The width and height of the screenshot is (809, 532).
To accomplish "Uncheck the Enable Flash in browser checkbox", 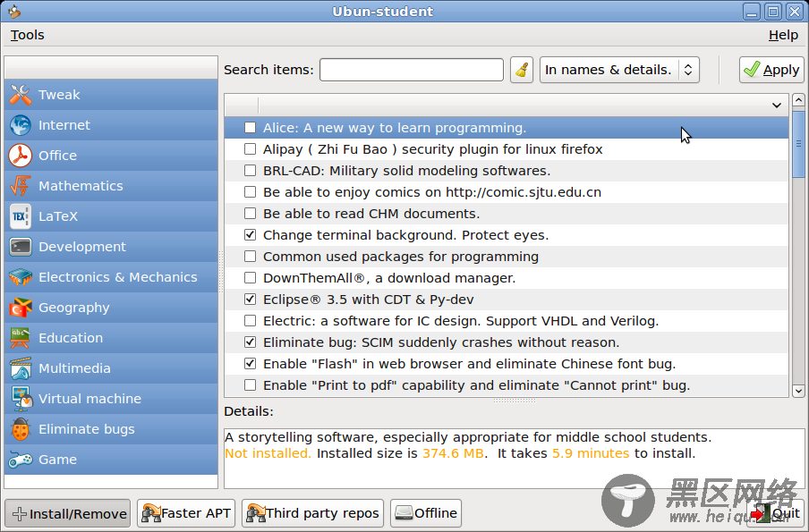I will click(x=251, y=364).
